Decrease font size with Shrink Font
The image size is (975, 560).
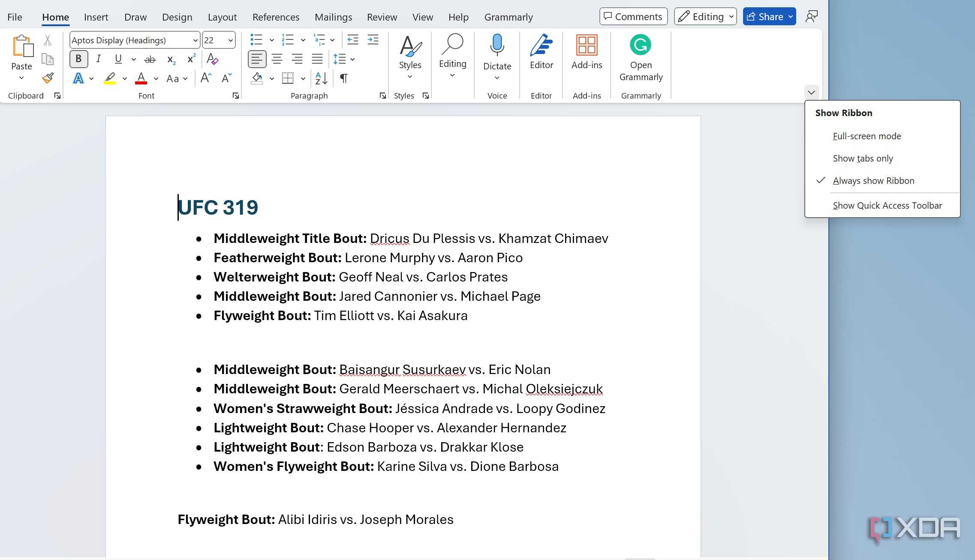tap(227, 78)
